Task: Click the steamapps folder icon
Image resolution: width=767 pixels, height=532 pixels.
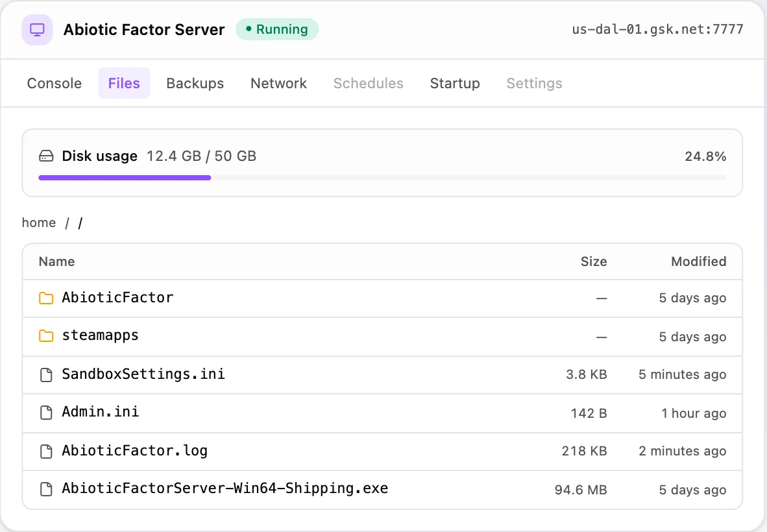Action: (46, 336)
